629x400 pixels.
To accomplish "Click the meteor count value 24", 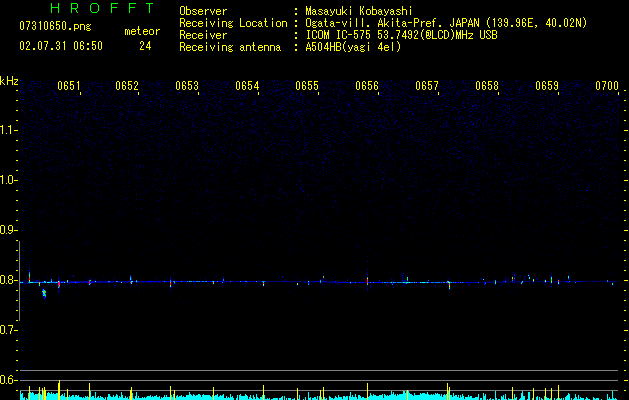I will (145, 46).
